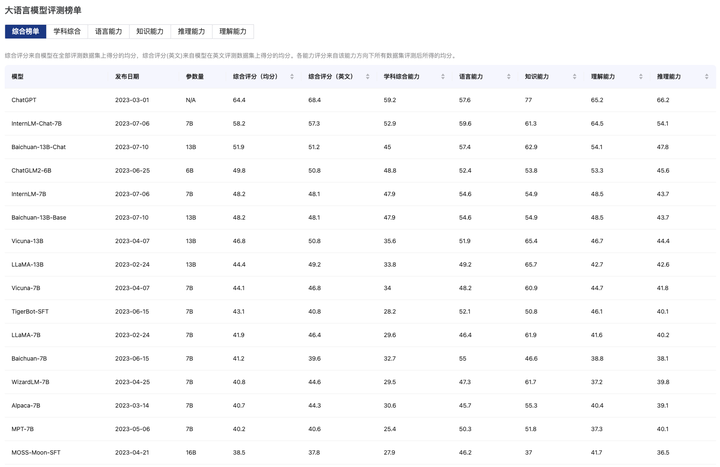Click ChatGPT knowledge score 77
This screenshot has height=467, width=720.
[529, 100]
